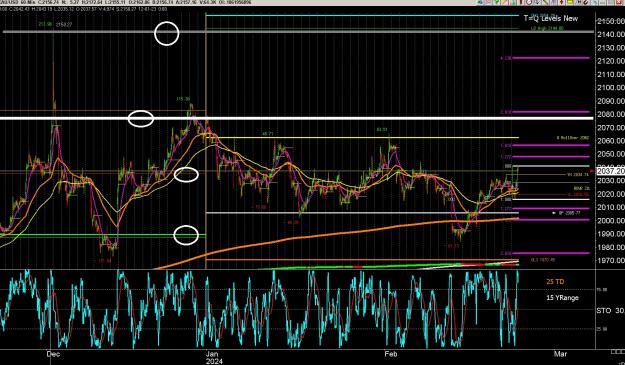
Task: Select the 25 TD label in the stochastic pane
Action: 555,282
